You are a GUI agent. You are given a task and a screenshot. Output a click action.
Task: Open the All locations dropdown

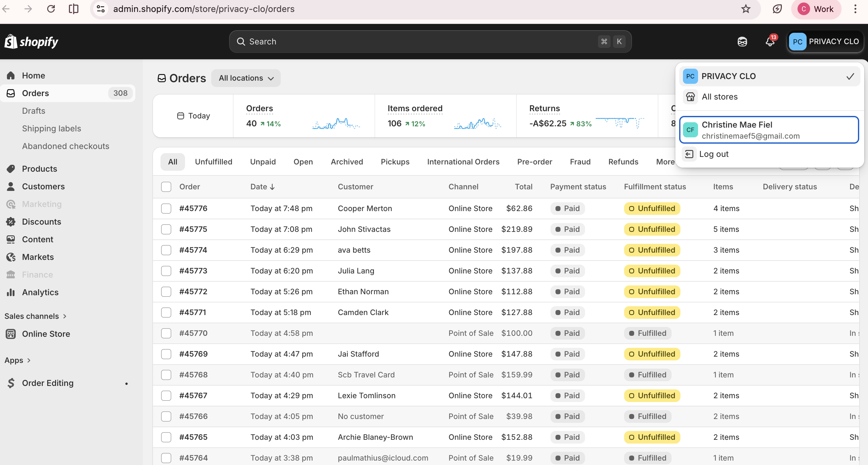point(246,78)
